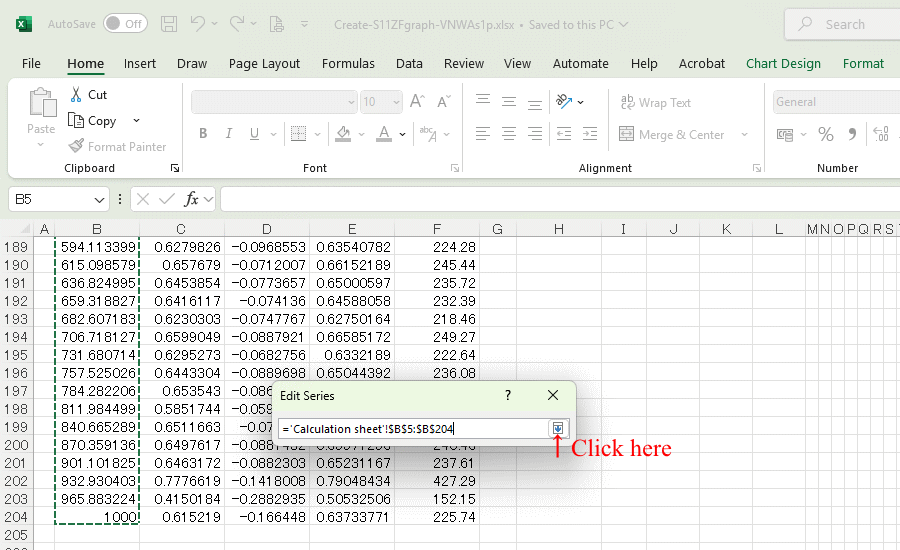
Task: Click cell containing 427.29
Action: click(x=437, y=481)
